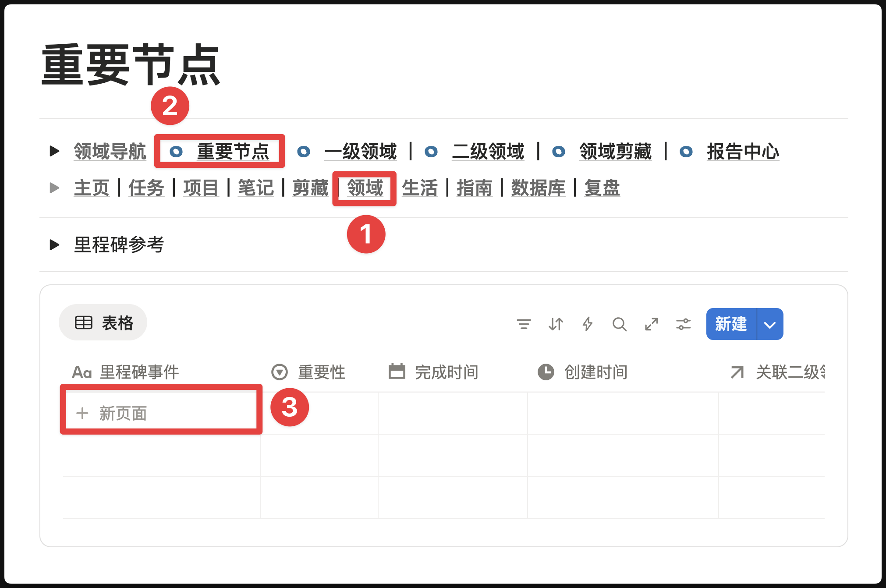Click the 新页面 row to add entry
This screenshot has height=588, width=886.
click(x=123, y=413)
